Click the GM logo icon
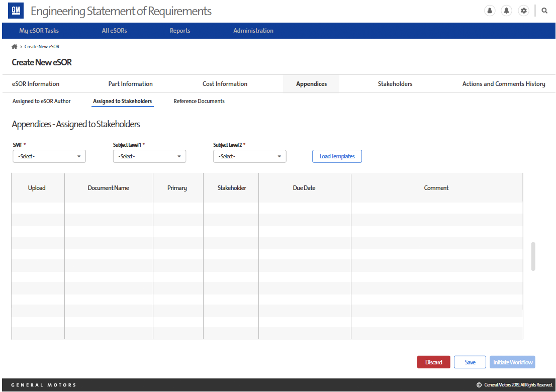 tap(16, 11)
